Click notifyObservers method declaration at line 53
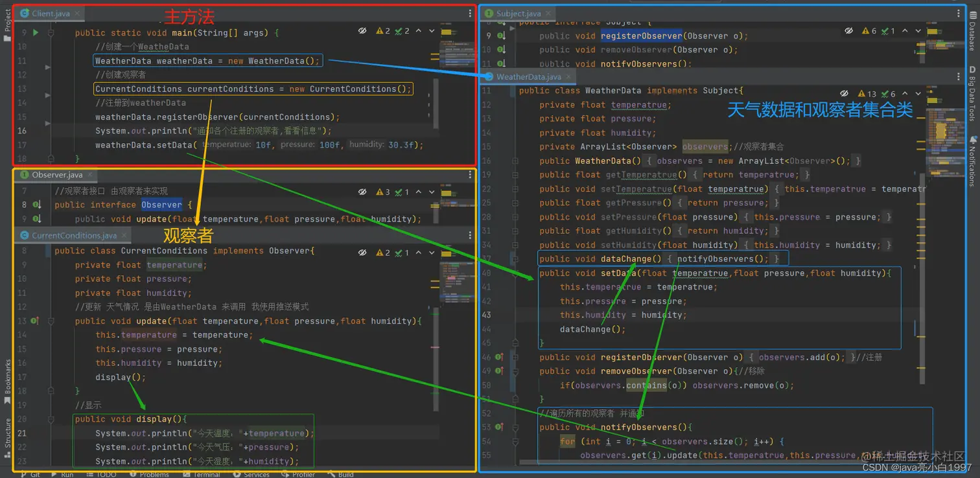 pyautogui.click(x=639, y=427)
